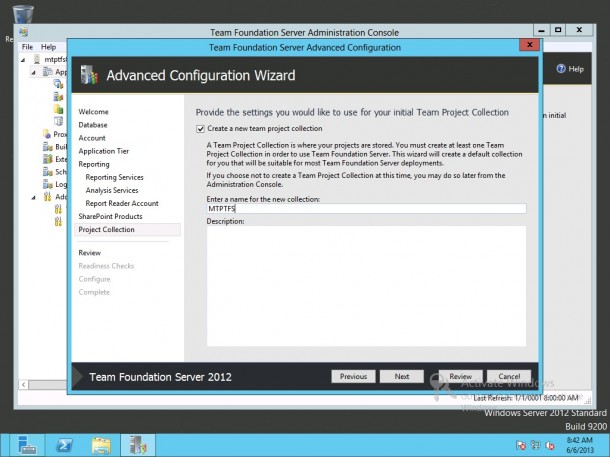This screenshot has height=457, width=610.
Task: Click the Help link with question icon
Action: tap(570, 69)
